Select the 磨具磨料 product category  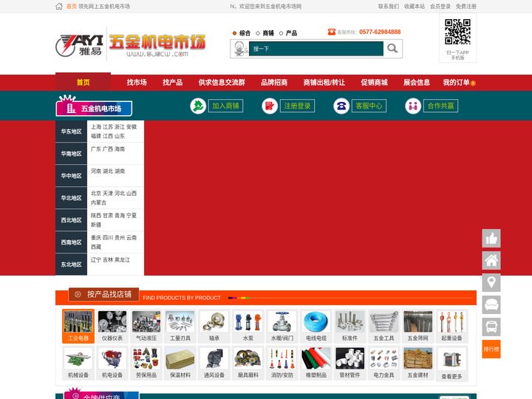tap(248, 363)
